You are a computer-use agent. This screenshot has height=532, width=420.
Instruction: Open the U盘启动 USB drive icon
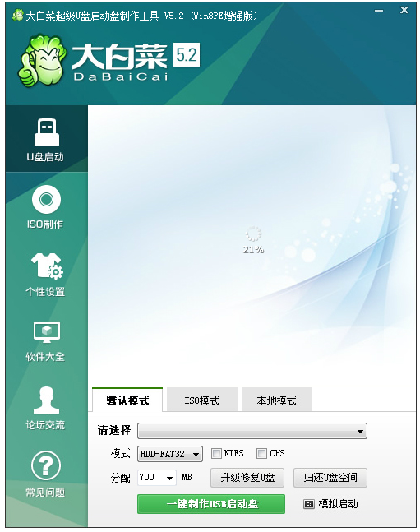[x=47, y=132]
